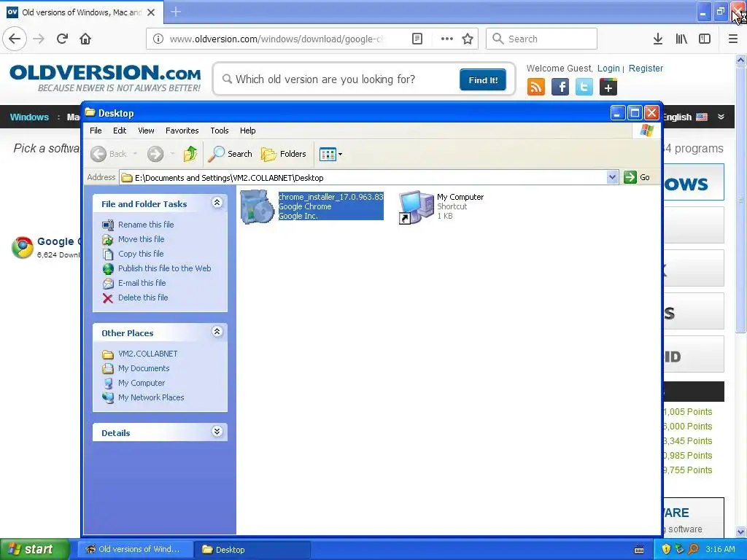The image size is (747, 560).
Task: Click the Windows start button
Action: click(x=34, y=549)
